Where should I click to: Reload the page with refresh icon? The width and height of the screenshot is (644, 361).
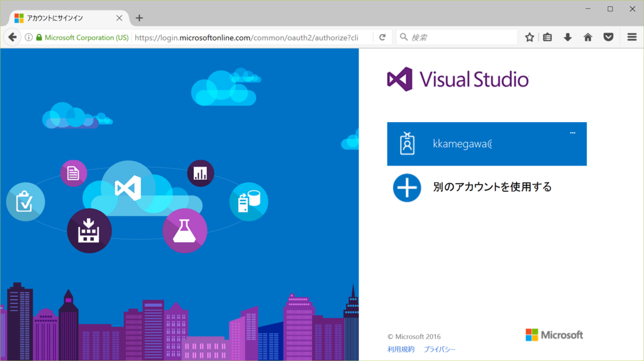(x=382, y=37)
